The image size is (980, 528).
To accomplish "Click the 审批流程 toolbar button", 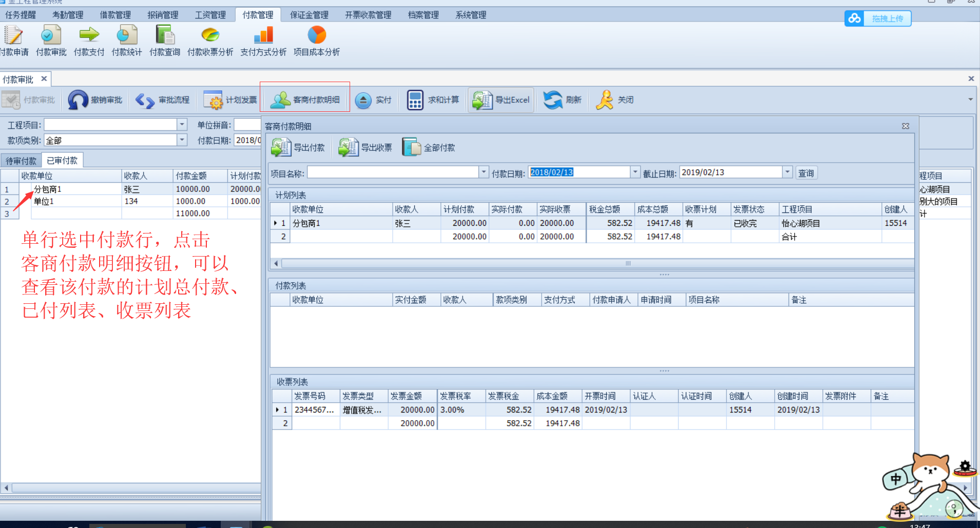I will tap(163, 100).
